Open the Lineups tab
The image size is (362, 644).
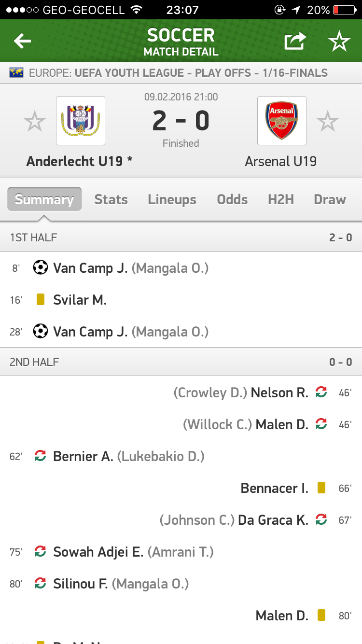click(172, 199)
